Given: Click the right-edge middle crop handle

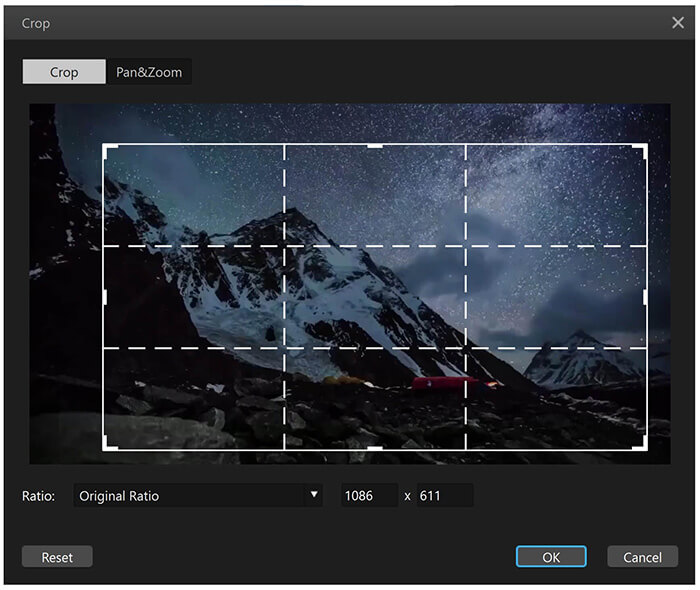Looking at the screenshot, I should click(646, 297).
